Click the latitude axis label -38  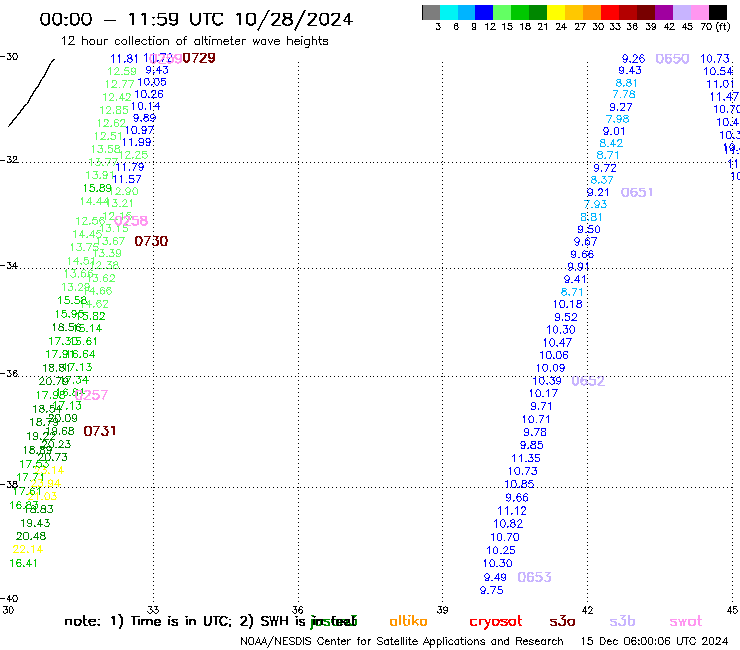[x=9, y=484]
